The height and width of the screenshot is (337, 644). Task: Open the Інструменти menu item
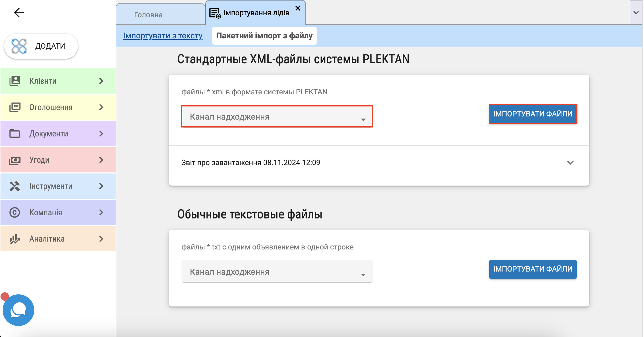(58, 186)
